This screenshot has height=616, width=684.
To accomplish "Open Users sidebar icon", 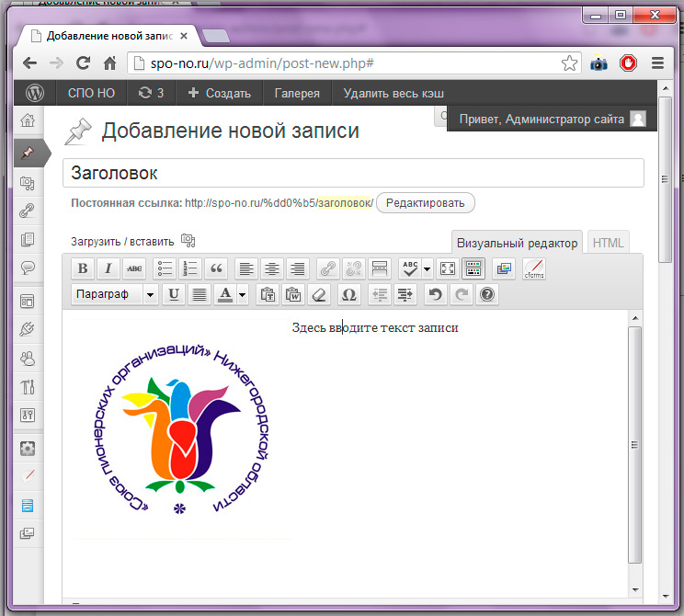I will (28, 359).
